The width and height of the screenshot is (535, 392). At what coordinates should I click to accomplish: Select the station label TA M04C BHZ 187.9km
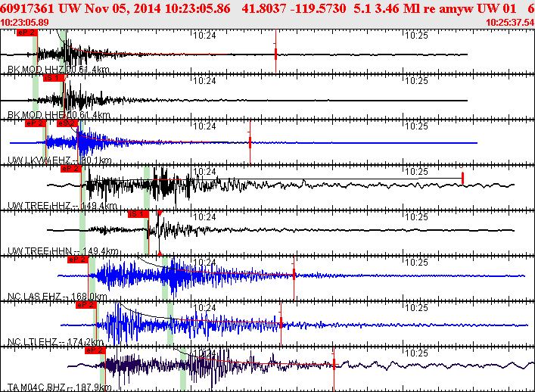pyautogui.click(x=60, y=387)
